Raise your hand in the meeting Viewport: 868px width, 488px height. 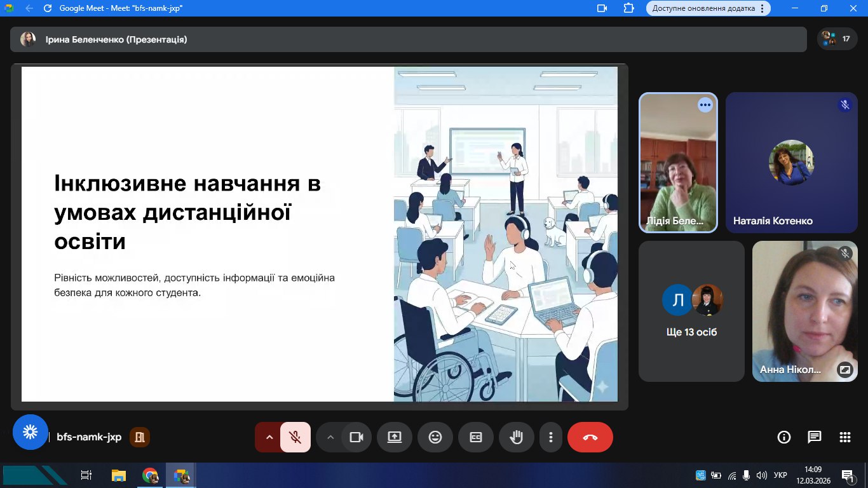pos(517,437)
